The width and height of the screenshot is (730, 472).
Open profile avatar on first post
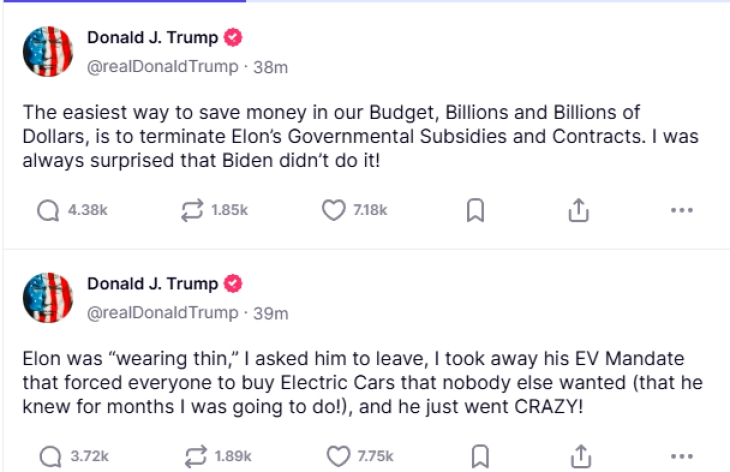point(47,52)
